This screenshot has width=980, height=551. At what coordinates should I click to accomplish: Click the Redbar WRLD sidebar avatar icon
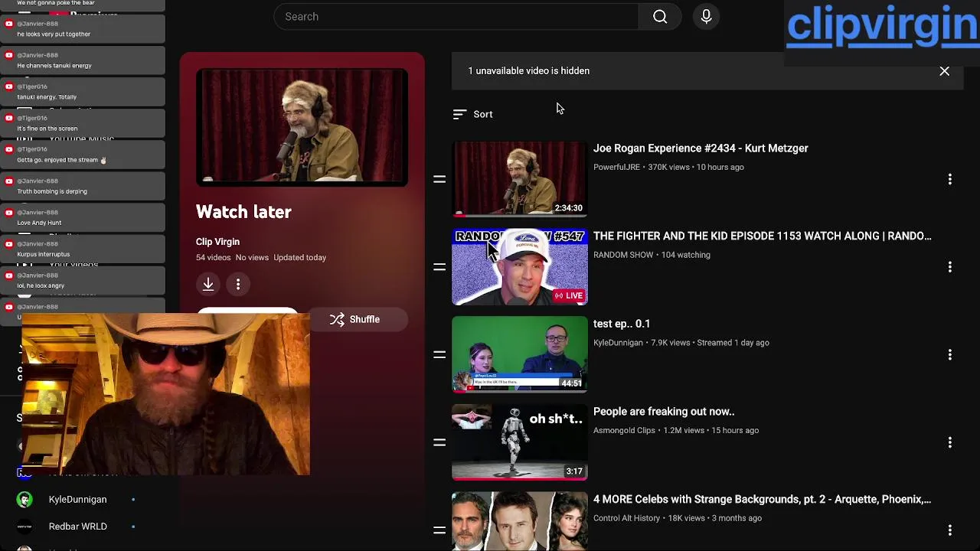(x=24, y=527)
